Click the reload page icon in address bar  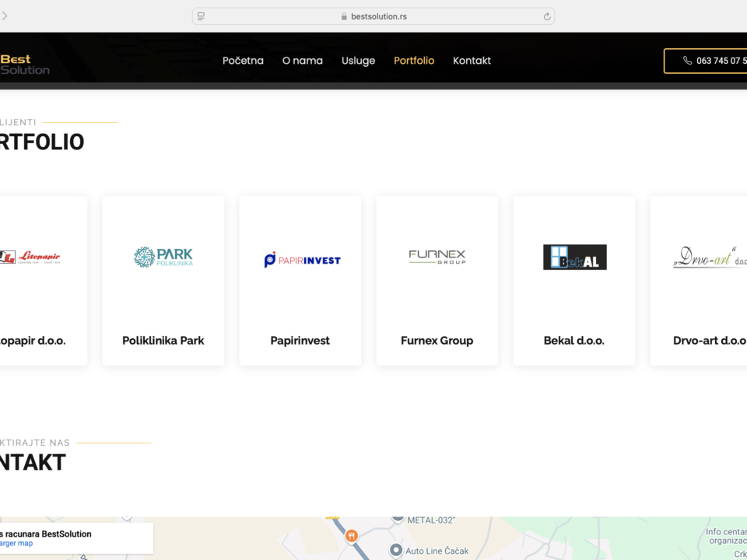pos(547,16)
